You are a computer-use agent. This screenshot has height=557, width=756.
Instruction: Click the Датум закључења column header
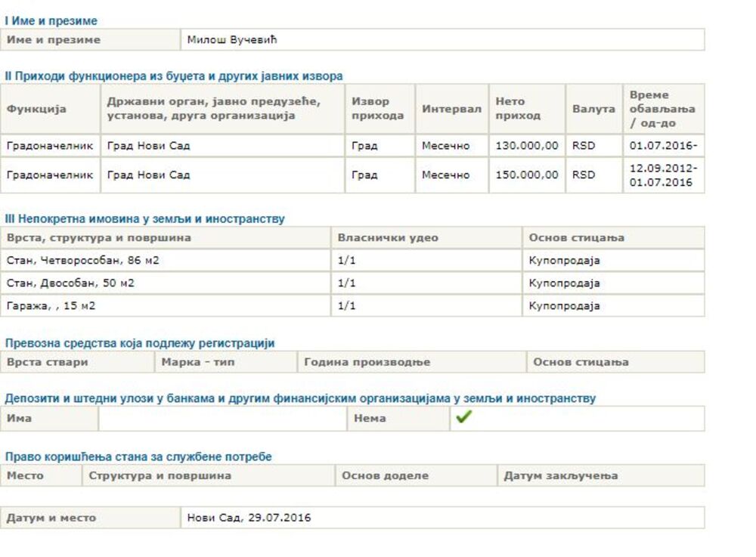point(560,476)
